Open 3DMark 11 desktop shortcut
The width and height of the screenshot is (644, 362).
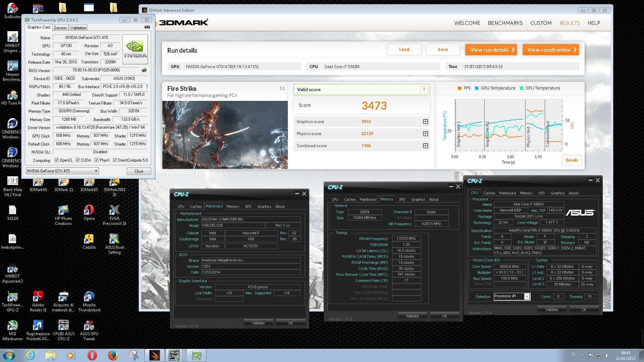tap(64, 185)
